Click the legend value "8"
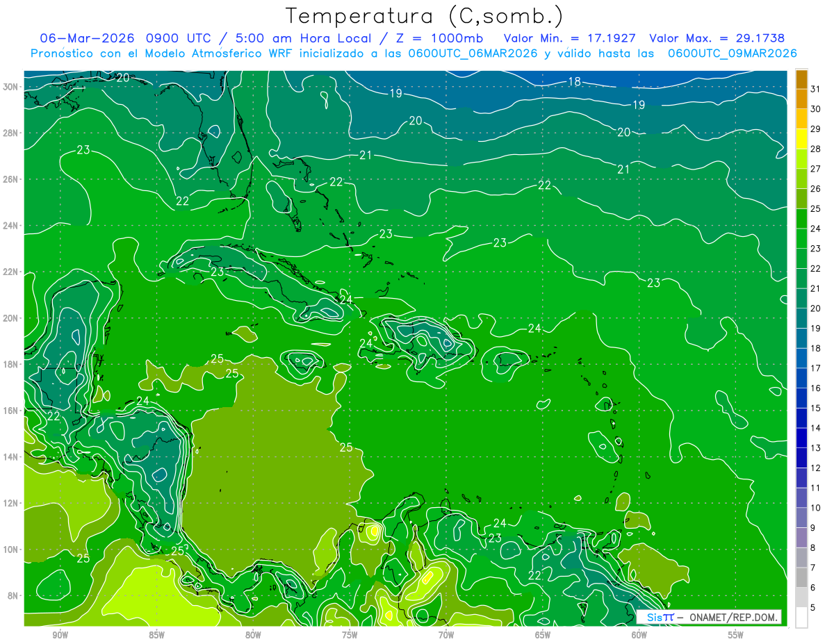 tap(814, 548)
